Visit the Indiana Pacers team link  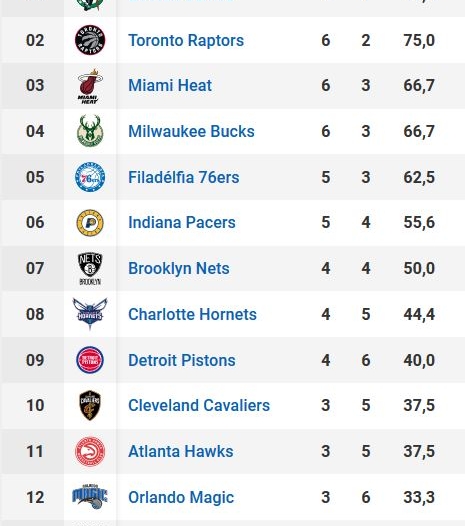point(182,222)
